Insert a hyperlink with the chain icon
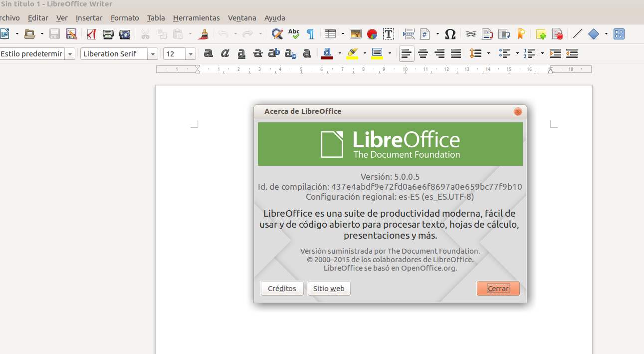The image size is (644, 354). coord(470,34)
